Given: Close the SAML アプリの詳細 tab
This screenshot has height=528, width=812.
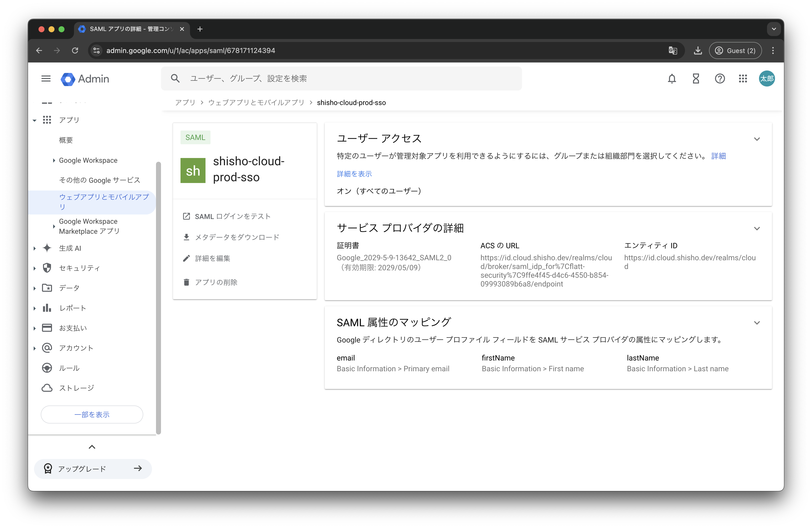Looking at the screenshot, I should (182, 29).
